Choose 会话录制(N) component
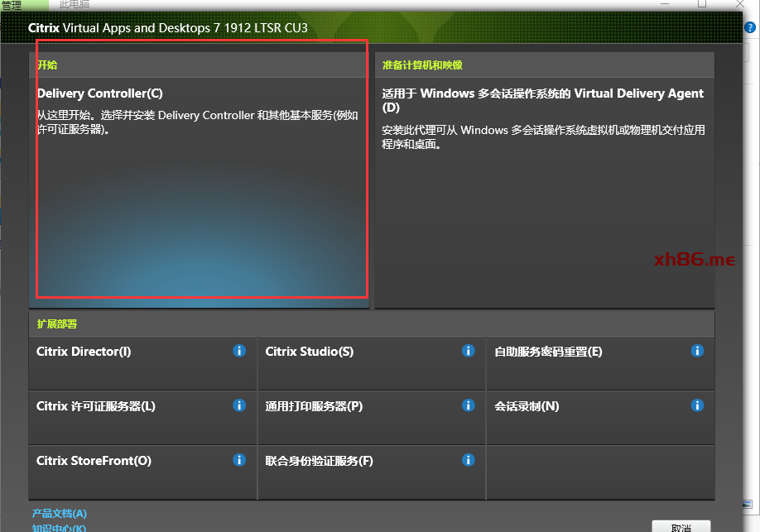Image resolution: width=760 pixels, height=532 pixels. pos(600,418)
